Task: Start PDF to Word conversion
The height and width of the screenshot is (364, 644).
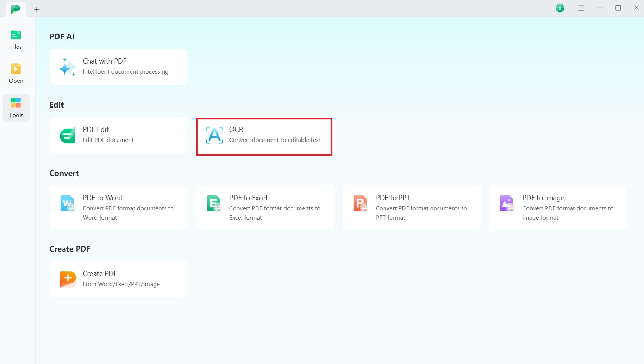Action: click(x=118, y=207)
